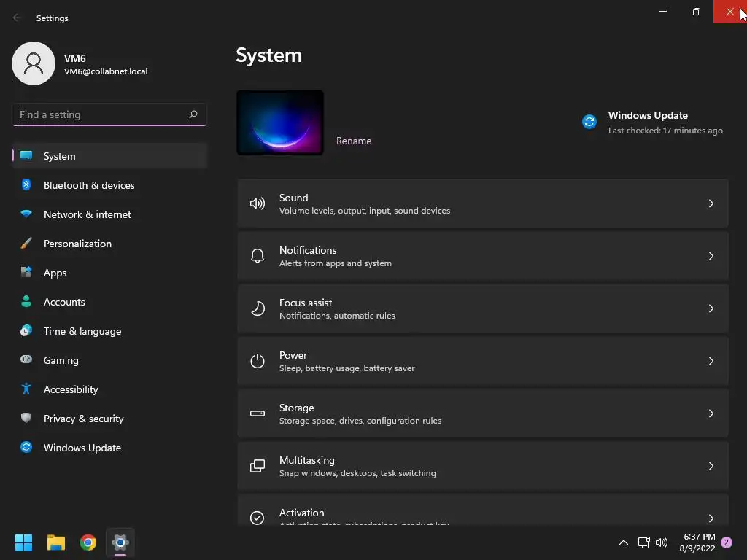Click the VM6@collabnet.local account text
This screenshot has height=560, width=747.
point(106,71)
